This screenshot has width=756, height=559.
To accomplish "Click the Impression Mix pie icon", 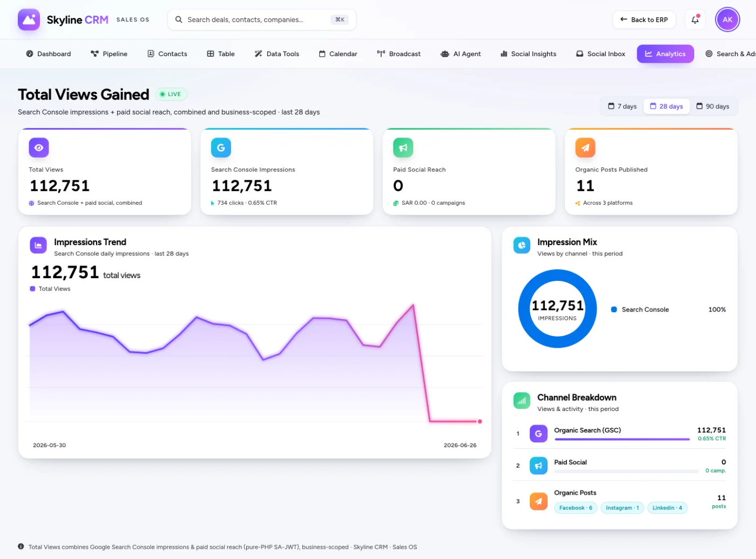I will [x=522, y=245].
